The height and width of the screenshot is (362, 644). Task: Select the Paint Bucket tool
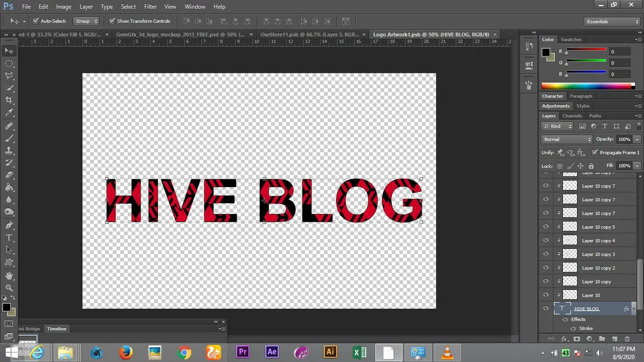(x=9, y=187)
